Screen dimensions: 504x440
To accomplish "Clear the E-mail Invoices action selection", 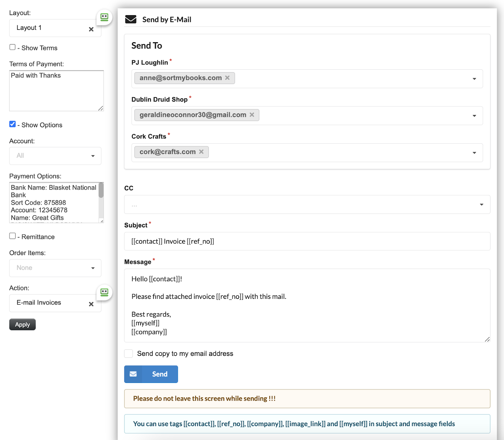I will coord(91,304).
